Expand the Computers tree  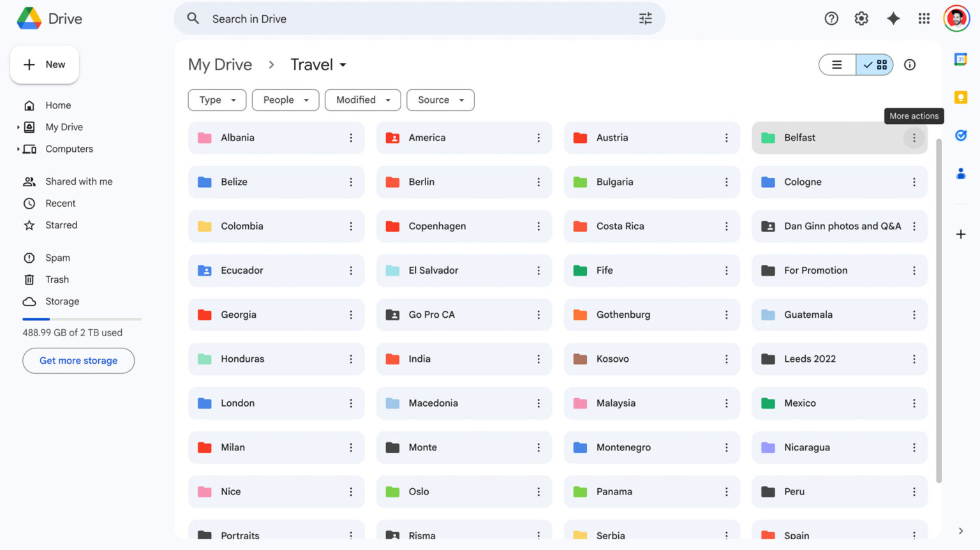click(x=18, y=149)
